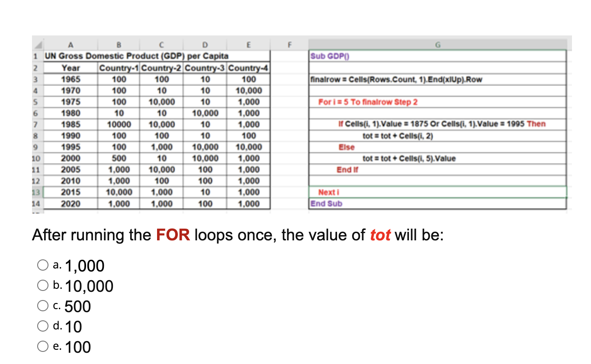Click the year cell 2000

70,159
